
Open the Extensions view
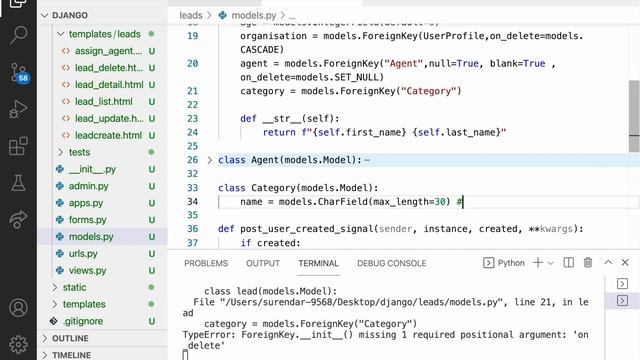pos(18,146)
